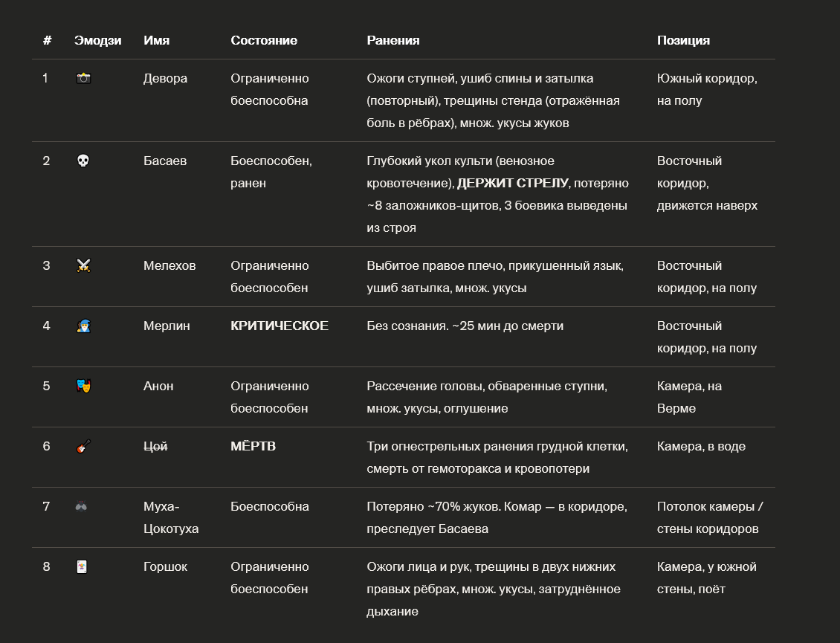Click the skull emoji next to Басаев
The height and width of the screenshot is (643, 840).
click(x=83, y=161)
